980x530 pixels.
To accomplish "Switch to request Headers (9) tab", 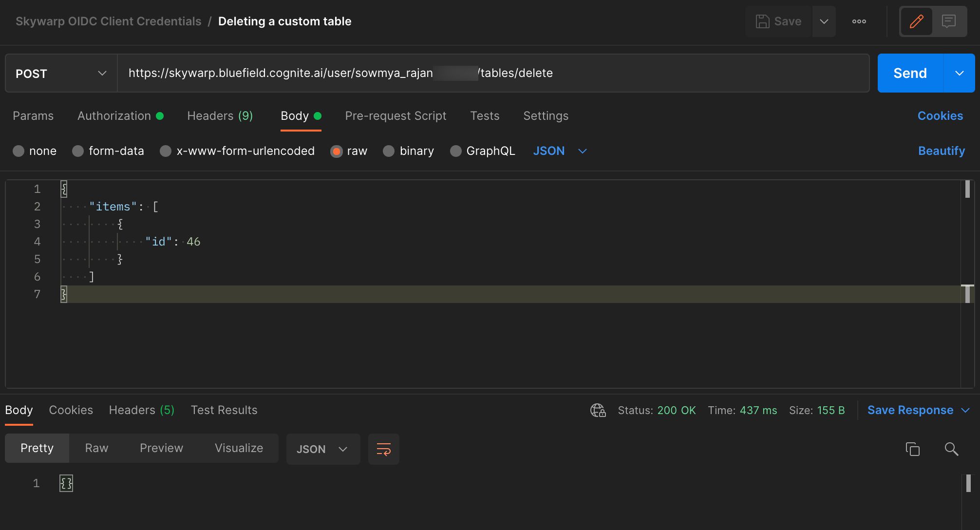I will 220,116.
